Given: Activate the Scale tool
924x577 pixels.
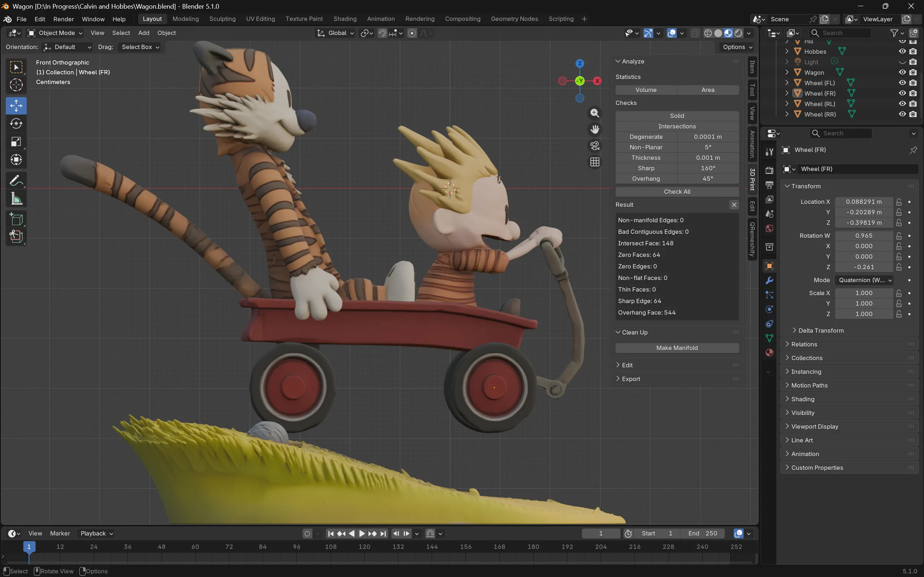Looking at the screenshot, I should 16,141.
